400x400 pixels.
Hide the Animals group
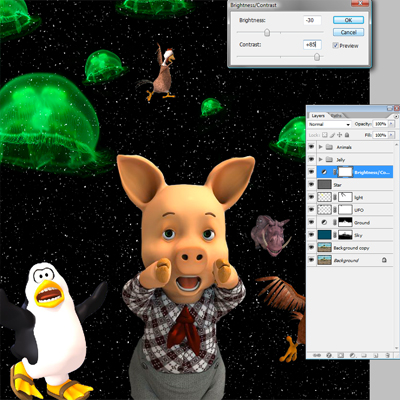311,147
